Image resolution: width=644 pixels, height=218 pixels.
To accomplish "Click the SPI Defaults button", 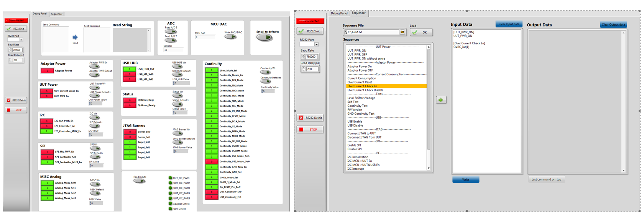I will pyautogui.click(x=95, y=157).
